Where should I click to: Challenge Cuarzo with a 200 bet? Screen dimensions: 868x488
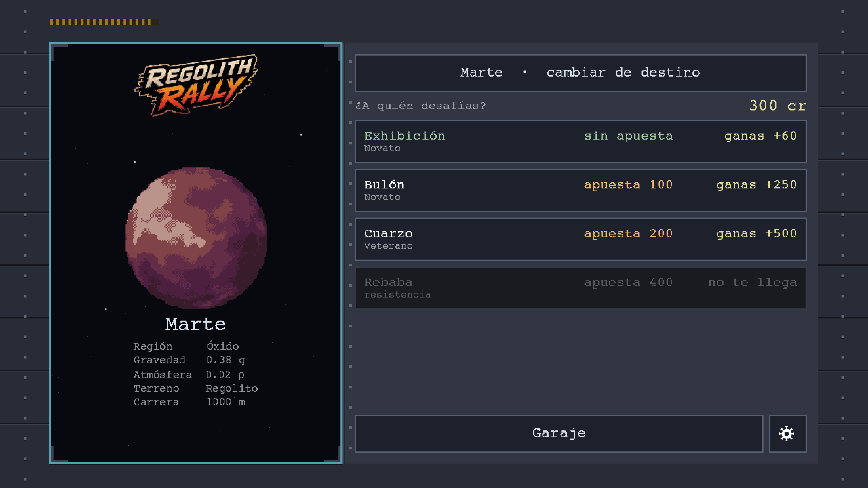(580, 239)
